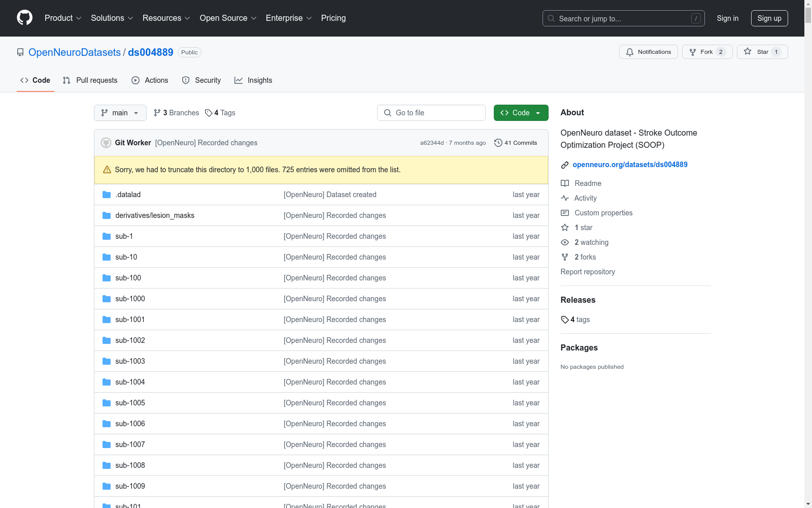Viewport: 812px width, 508px height.
Task: Click the folder icon for sub-1007
Action: [107, 444]
